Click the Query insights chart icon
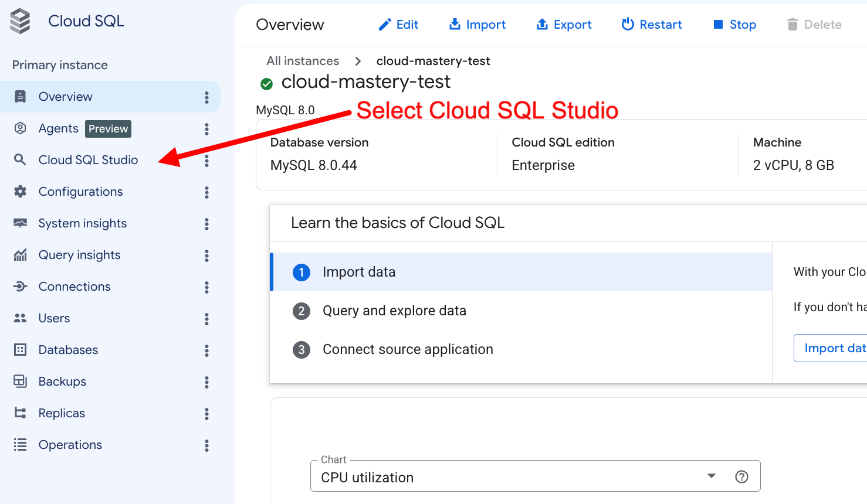Screen dimensions: 867x504 [20, 255]
